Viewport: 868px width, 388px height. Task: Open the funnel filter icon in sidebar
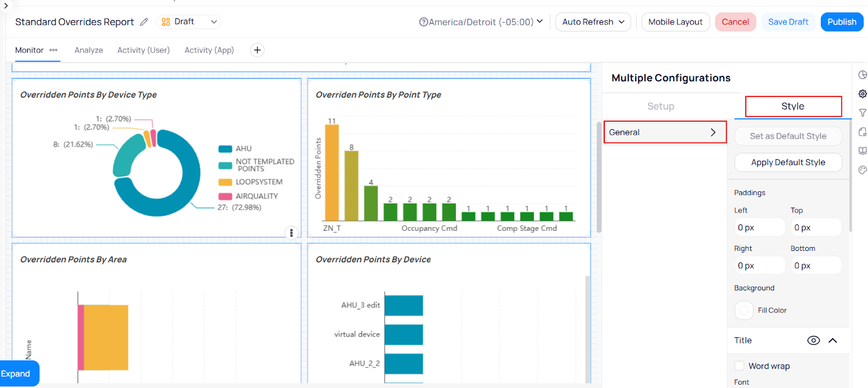863,113
